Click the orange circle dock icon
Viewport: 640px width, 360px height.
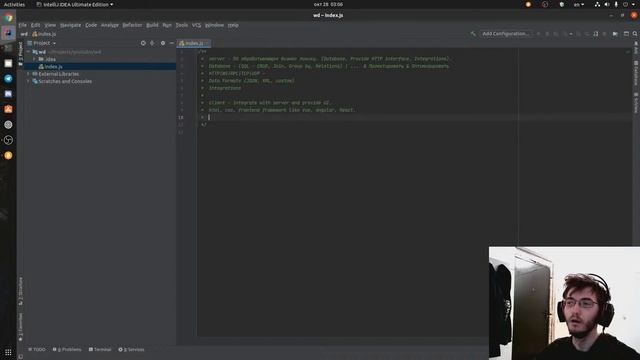[8, 156]
